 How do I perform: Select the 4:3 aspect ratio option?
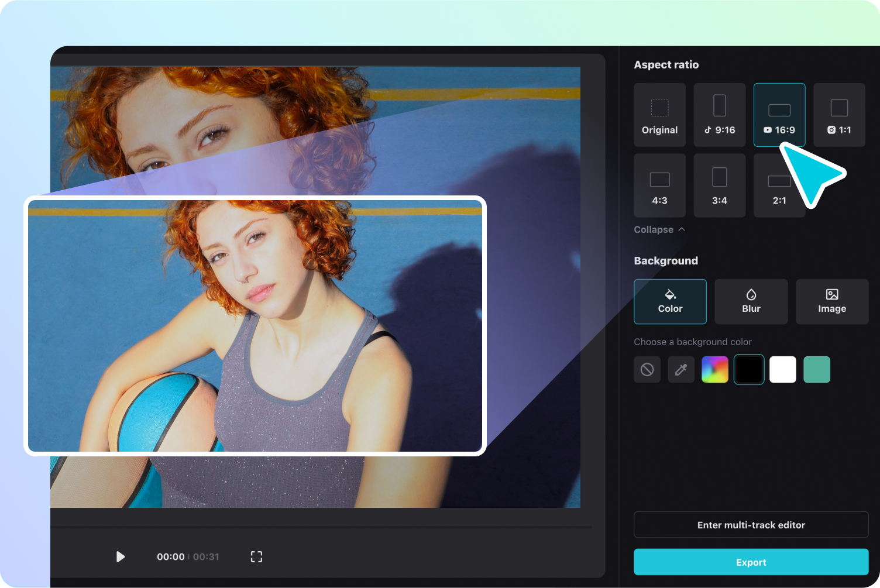[659, 185]
